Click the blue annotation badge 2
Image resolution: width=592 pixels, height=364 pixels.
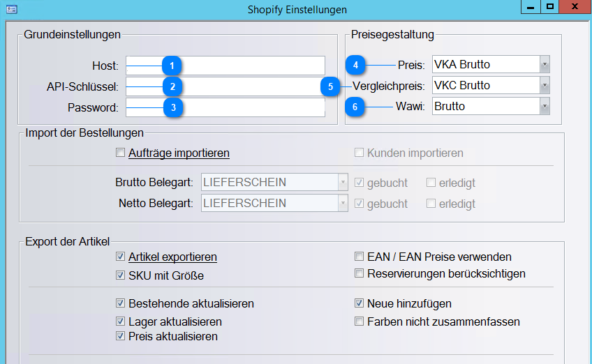coord(172,86)
